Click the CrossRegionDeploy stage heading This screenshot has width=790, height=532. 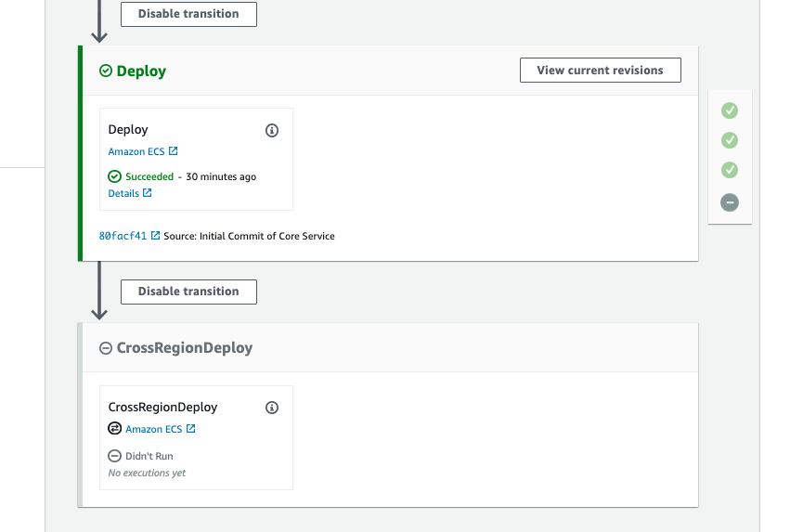(x=185, y=347)
